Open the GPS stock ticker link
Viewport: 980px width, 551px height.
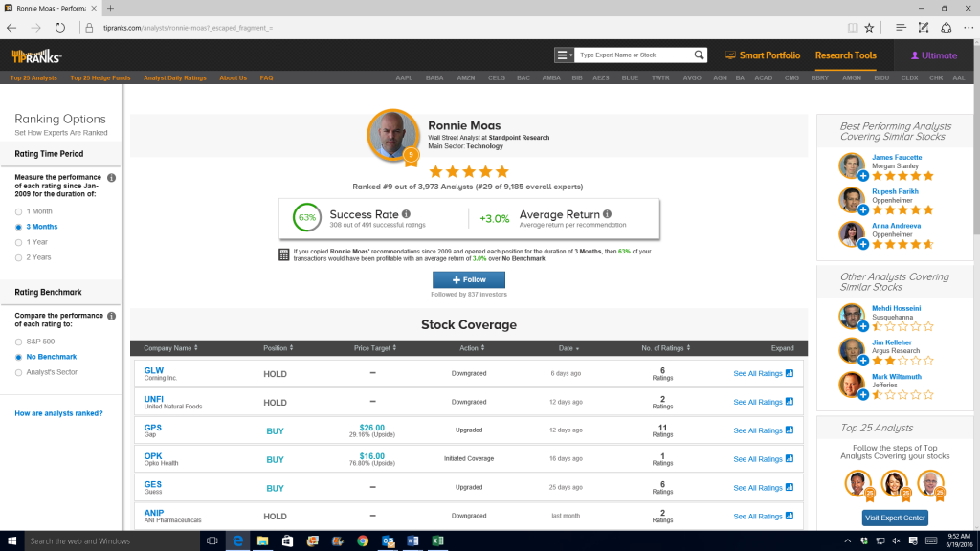152,428
